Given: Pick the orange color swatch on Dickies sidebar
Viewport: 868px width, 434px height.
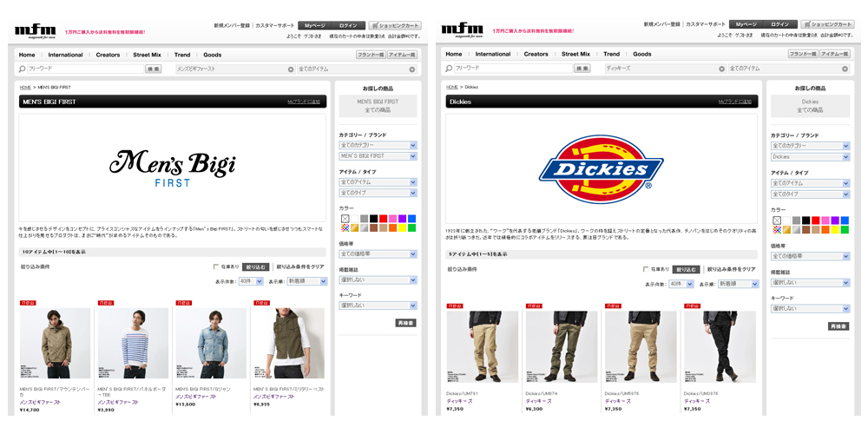Looking at the screenshot, I should (x=825, y=230).
